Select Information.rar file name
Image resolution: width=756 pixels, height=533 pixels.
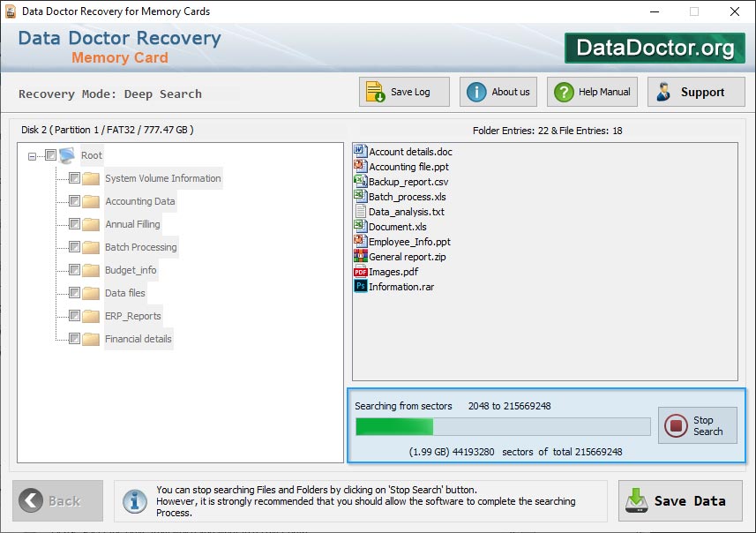point(401,287)
